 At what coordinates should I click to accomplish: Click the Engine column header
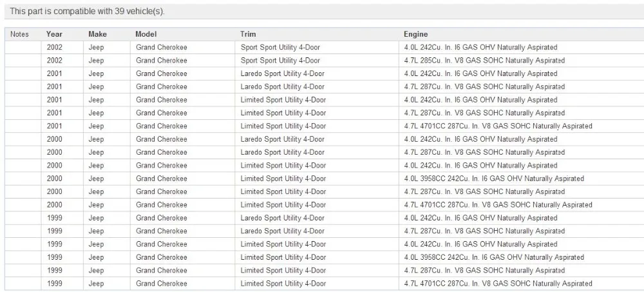pos(415,34)
